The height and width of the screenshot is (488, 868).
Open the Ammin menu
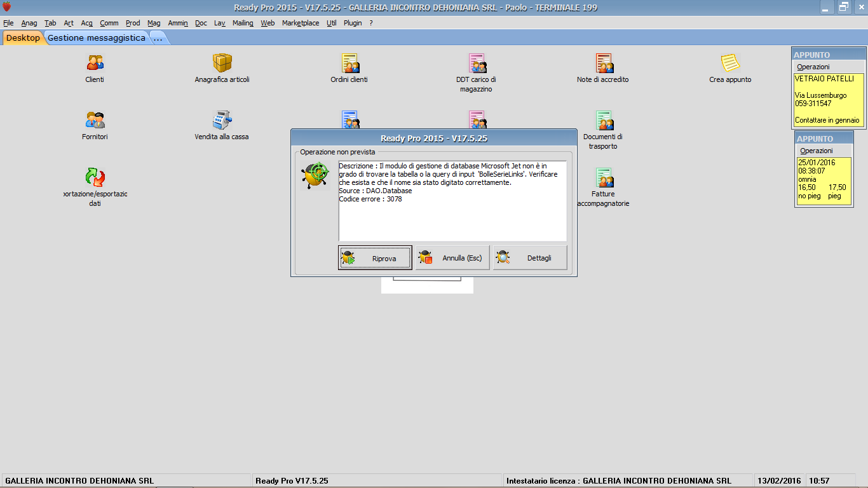[x=178, y=23]
